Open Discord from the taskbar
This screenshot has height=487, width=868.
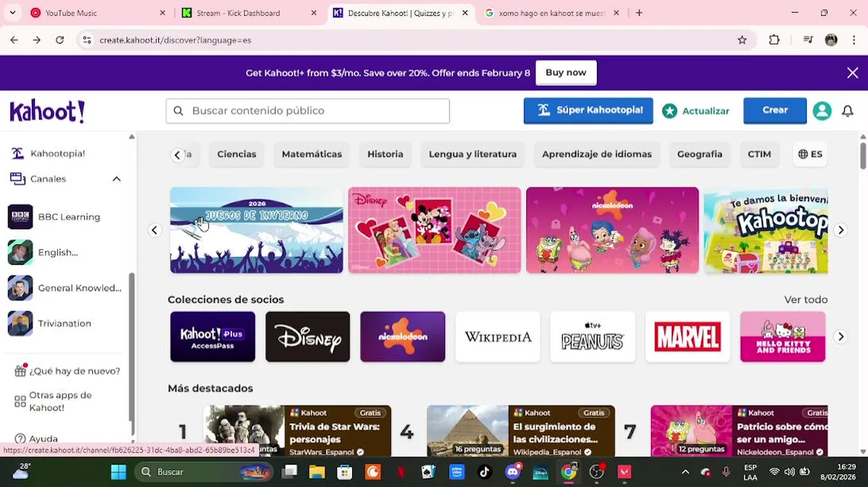[x=513, y=471]
